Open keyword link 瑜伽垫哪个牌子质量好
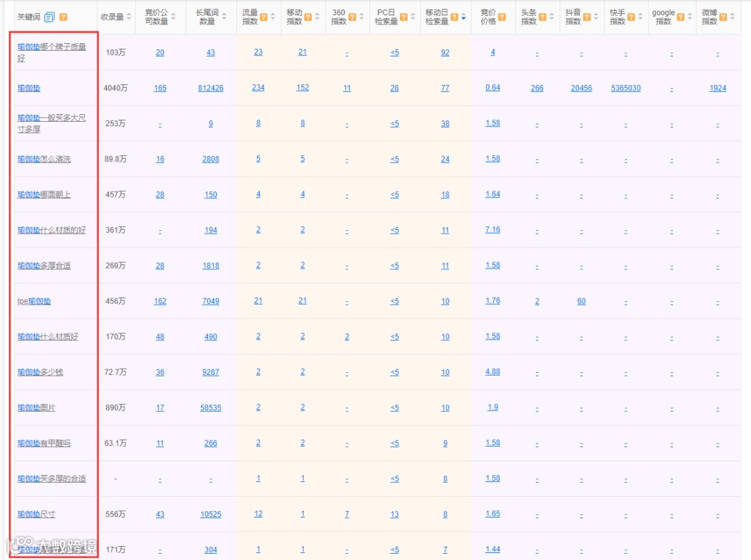This screenshot has width=751, height=560. coord(51,52)
